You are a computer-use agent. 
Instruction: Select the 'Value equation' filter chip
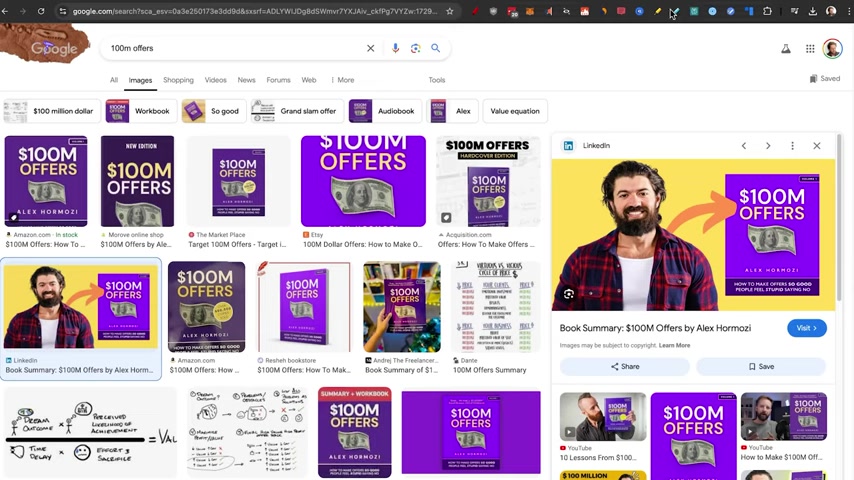click(x=515, y=111)
